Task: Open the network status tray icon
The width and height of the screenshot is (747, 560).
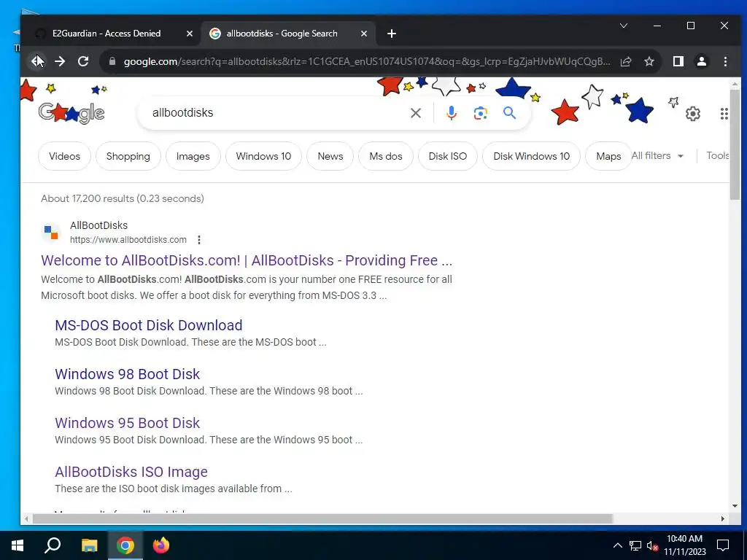Action: click(635, 545)
